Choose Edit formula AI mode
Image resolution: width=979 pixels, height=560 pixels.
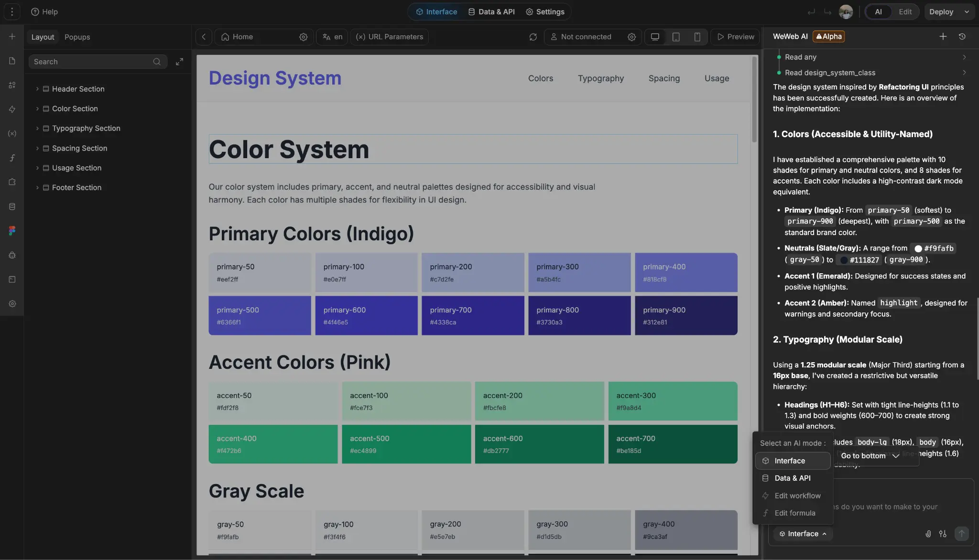coord(793,513)
